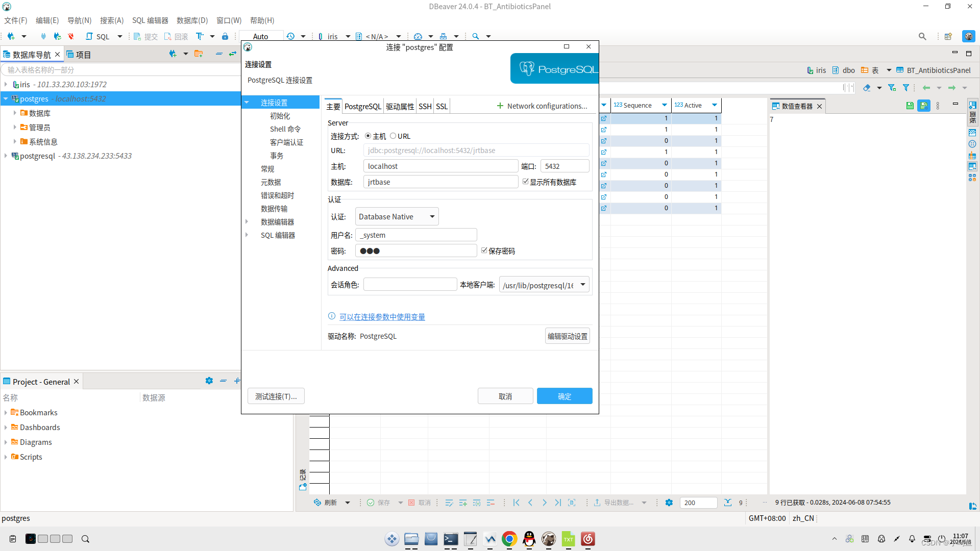The width and height of the screenshot is (980, 551).
Task: Click the new connection plug icon
Action: [11, 36]
